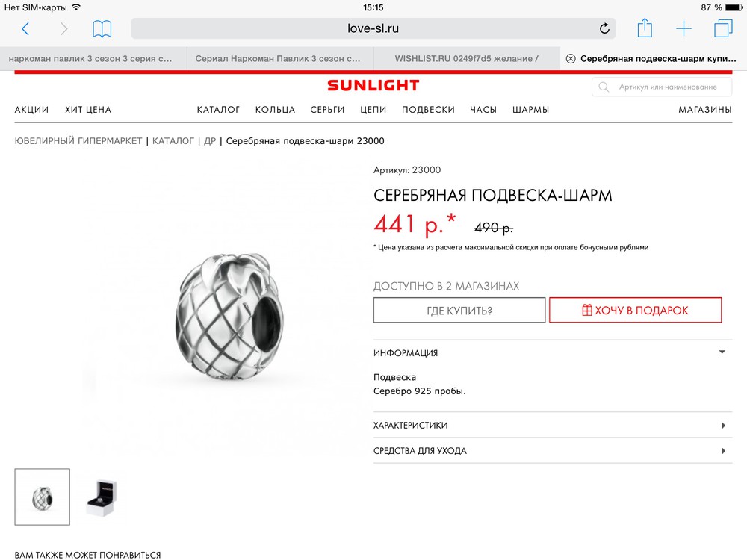
Task: Click the search magnifier icon
Action: pos(604,87)
